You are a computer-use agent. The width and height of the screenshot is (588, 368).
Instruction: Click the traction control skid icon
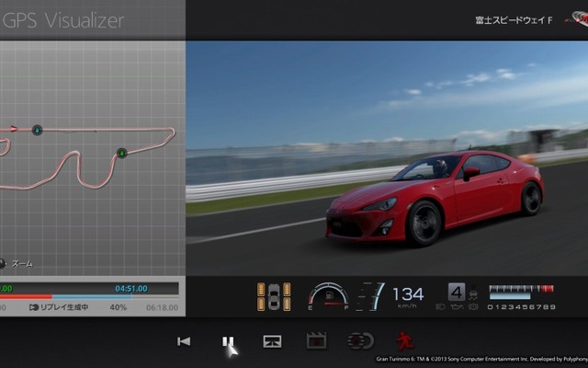[473, 293]
